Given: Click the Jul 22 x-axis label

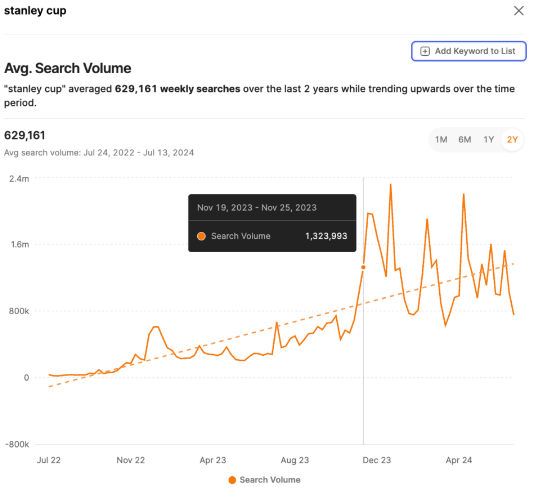Looking at the screenshot, I should pyautogui.click(x=49, y=460).
